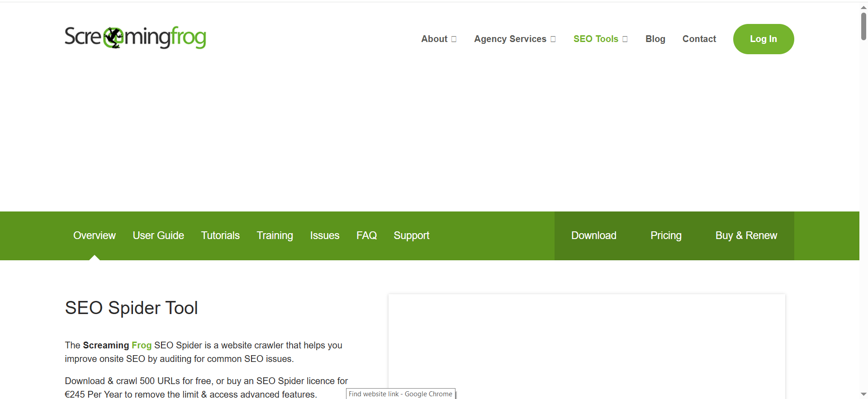Open the About menu
Image resolution: width=868 pixels, height=399 pixels.
434,39
